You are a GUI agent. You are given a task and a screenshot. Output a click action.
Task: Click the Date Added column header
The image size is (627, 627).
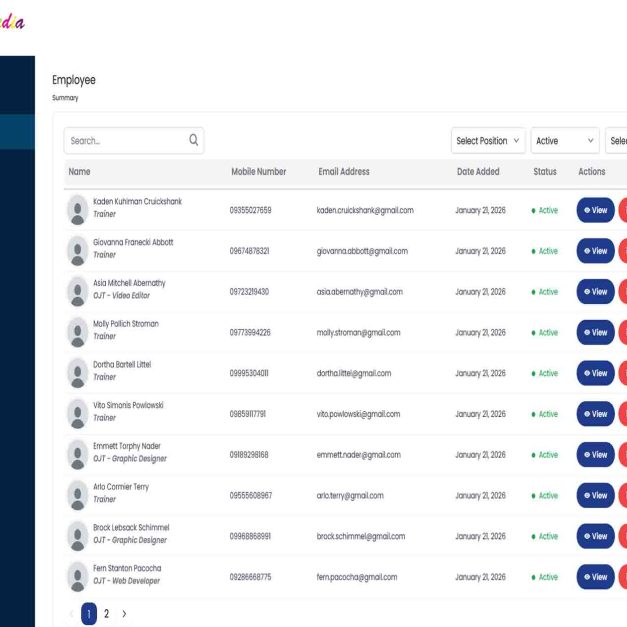478,172
